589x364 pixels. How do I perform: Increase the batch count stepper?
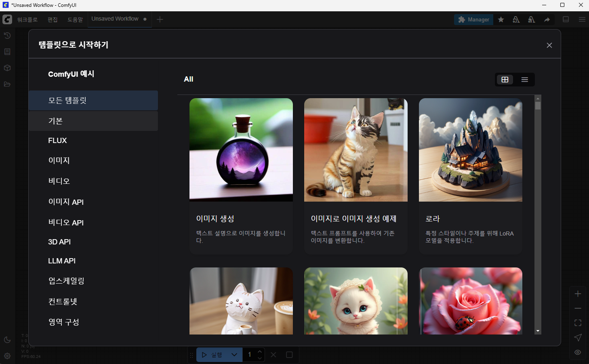[x=260, y=351]
